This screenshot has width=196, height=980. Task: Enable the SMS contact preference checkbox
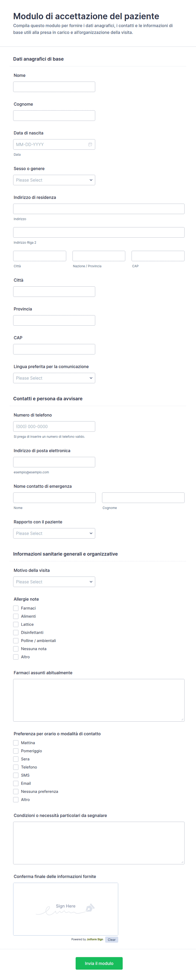point(16,775)
